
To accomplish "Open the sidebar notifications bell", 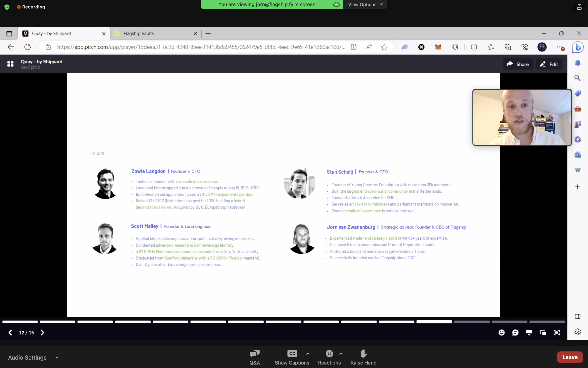I will (x=578, y=63).
